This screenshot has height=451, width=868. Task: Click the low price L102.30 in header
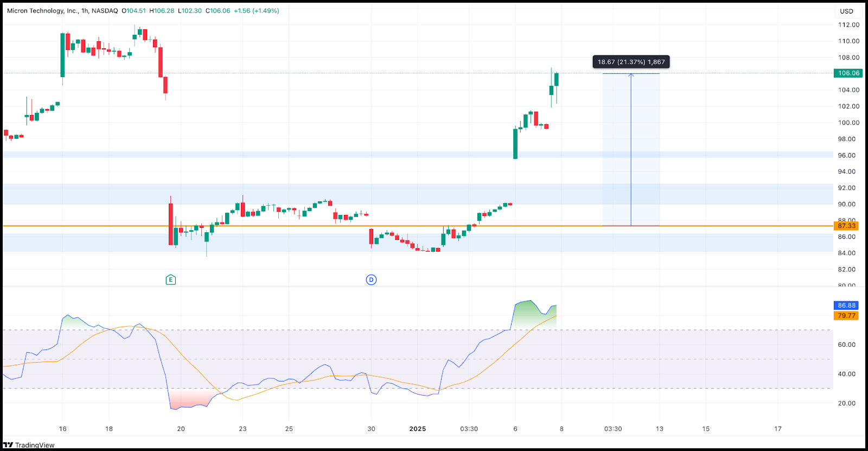point(190,11)
